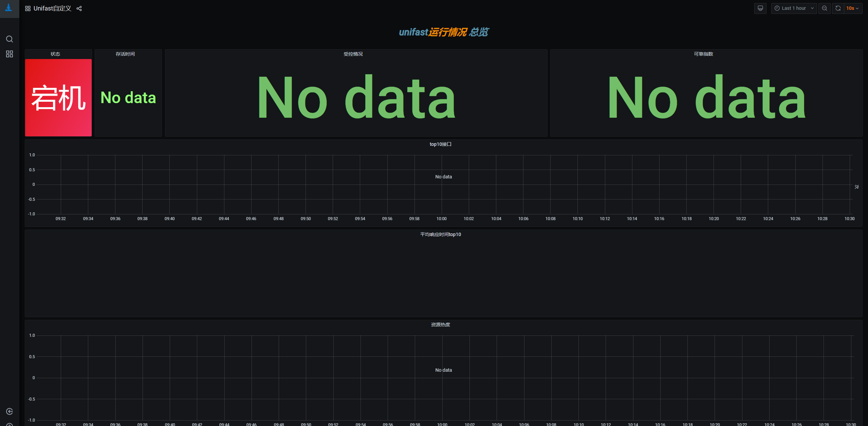The height and width of the screenshot is (426, 868).
Task: Open the search dashboards magnifier icon
Action: click(10, 39)
